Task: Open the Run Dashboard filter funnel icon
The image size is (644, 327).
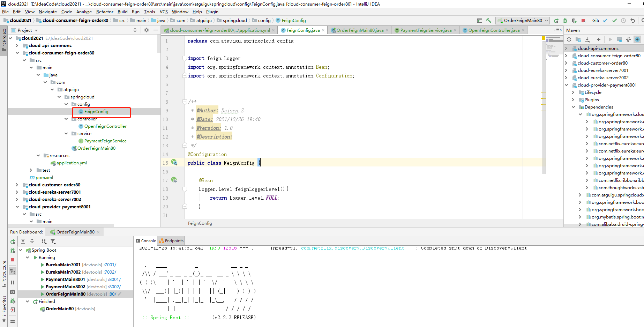Action: coord(53,241)
